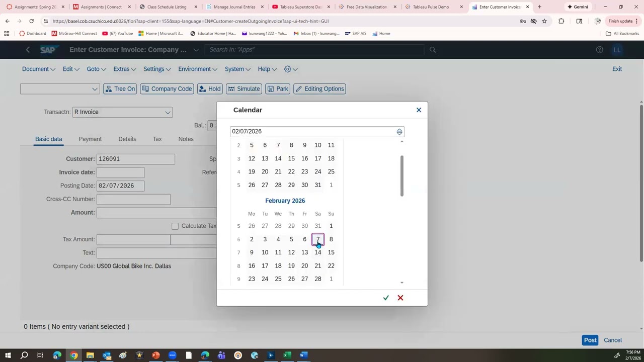Click the Exit button
Image resolution: width=644 pixels, height=362 pixels.
[617, 69]
